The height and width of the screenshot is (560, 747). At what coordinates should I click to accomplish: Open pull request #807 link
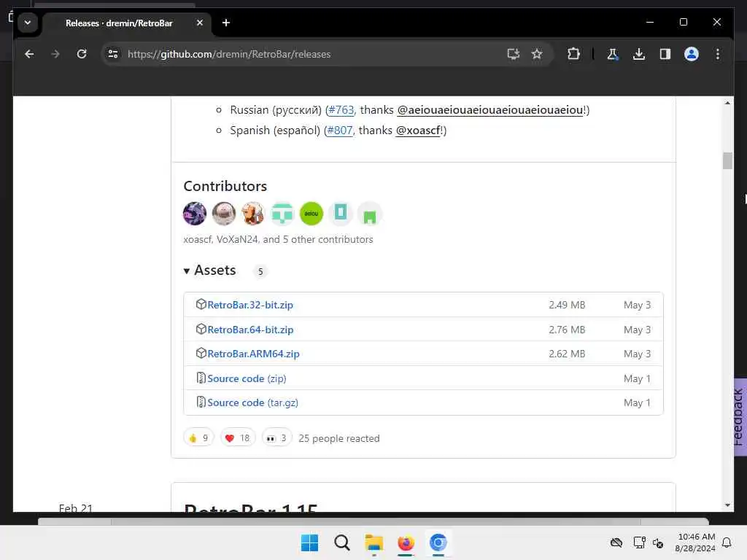[x=340, y=131]
